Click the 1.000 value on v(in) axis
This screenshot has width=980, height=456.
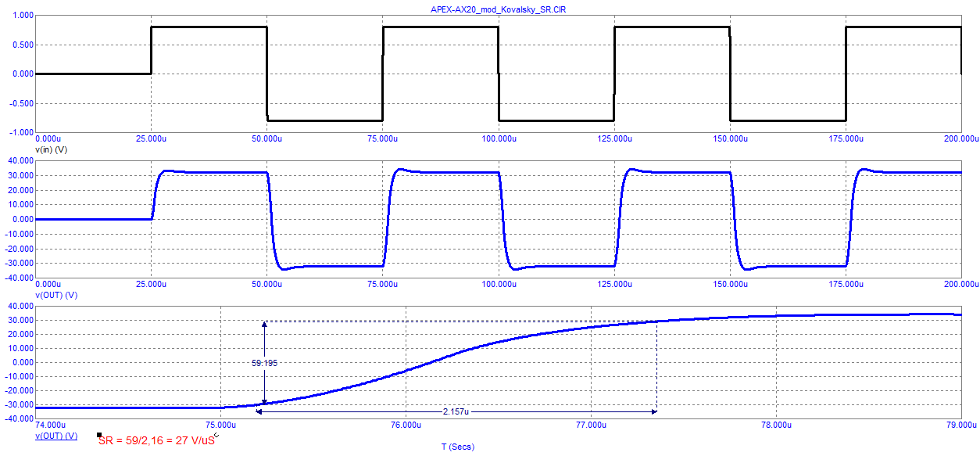pyautogui.click(x=23, y=15)
